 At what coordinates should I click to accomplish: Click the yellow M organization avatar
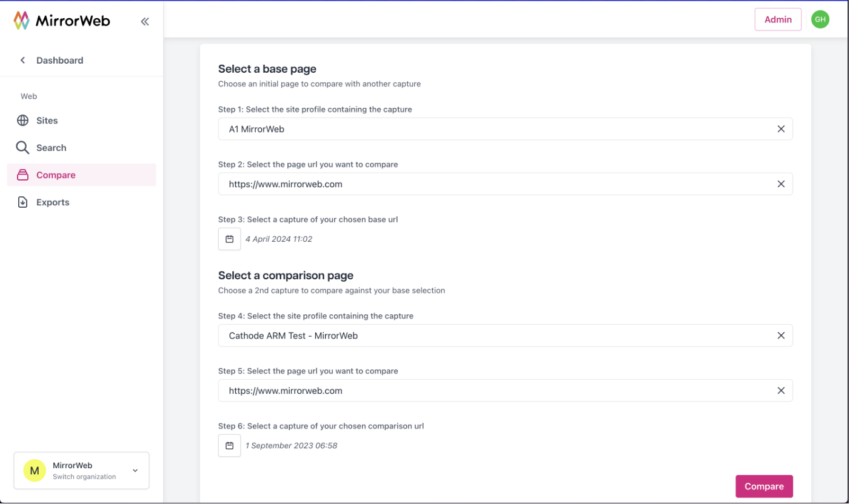(35, 470)
